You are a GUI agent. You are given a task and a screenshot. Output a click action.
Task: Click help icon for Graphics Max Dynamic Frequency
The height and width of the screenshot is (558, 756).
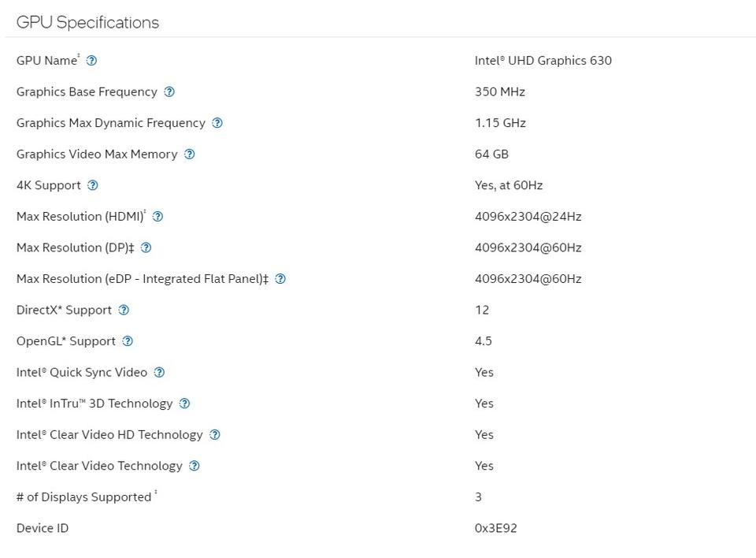pyautogui.click(x=217, y=123)
